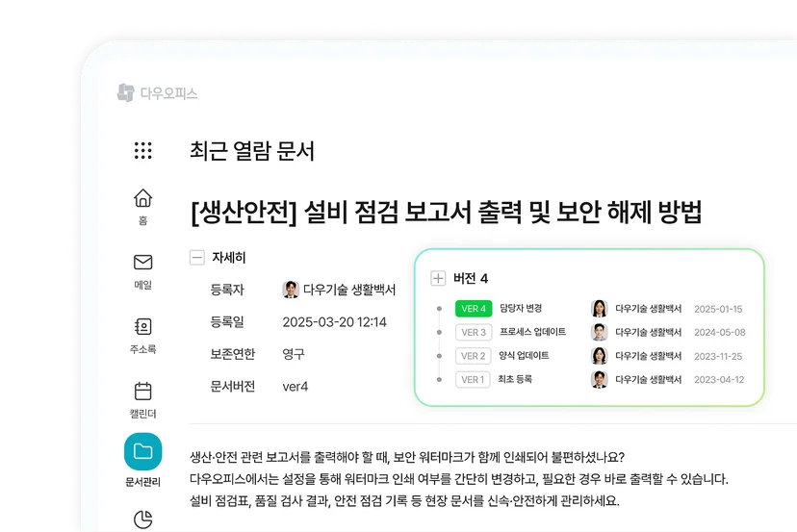Click the registrant avatar next to 등록자
This screenshot has height=532, width=797.
pos(291,290)
